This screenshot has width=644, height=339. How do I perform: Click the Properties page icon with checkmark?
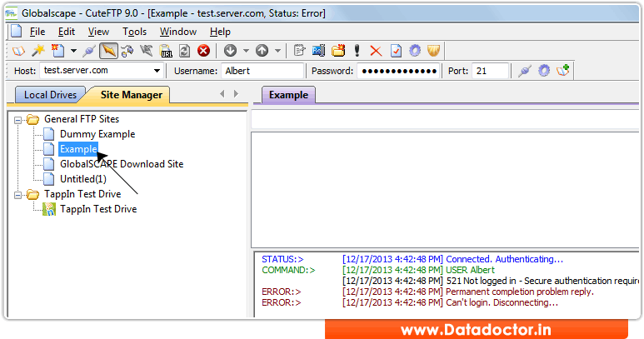pyautogui.click(x=396, y=51)
